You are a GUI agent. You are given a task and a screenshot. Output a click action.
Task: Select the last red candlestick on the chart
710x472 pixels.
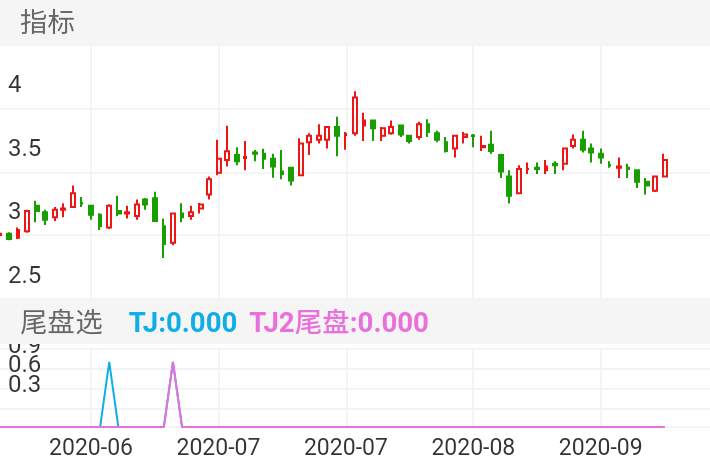coord(665,167)
